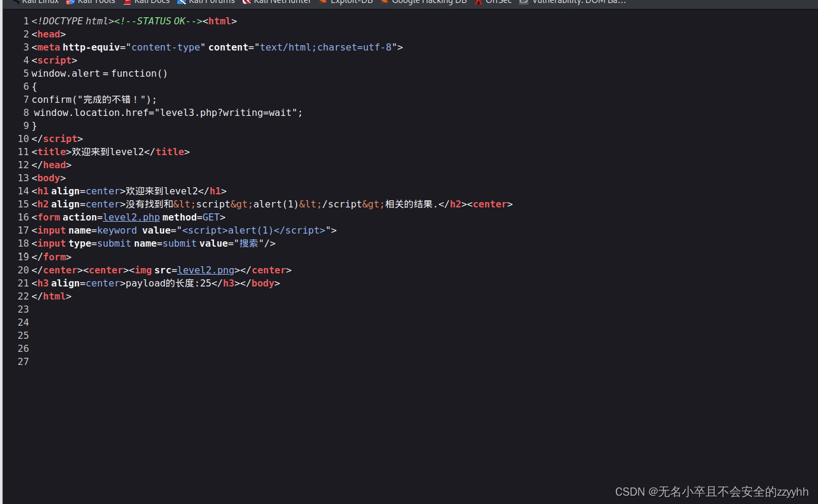
Task: Click line number 15 in the gutter
Action: pyautogui.click(x=23, y=204)
